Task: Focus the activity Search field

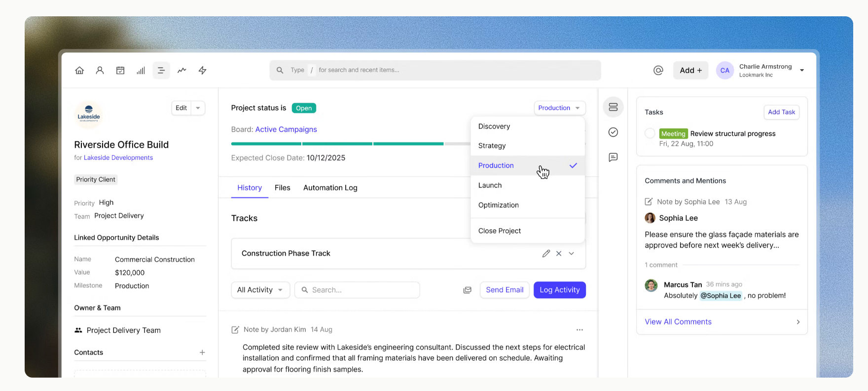Action: click(x=357, y=290)
